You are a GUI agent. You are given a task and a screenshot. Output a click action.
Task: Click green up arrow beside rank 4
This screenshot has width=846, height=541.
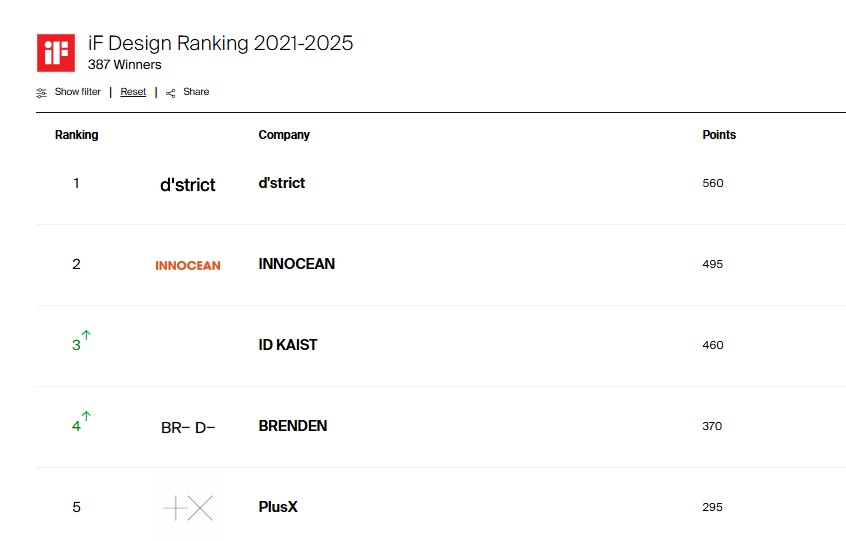click(x=86, y=416)
